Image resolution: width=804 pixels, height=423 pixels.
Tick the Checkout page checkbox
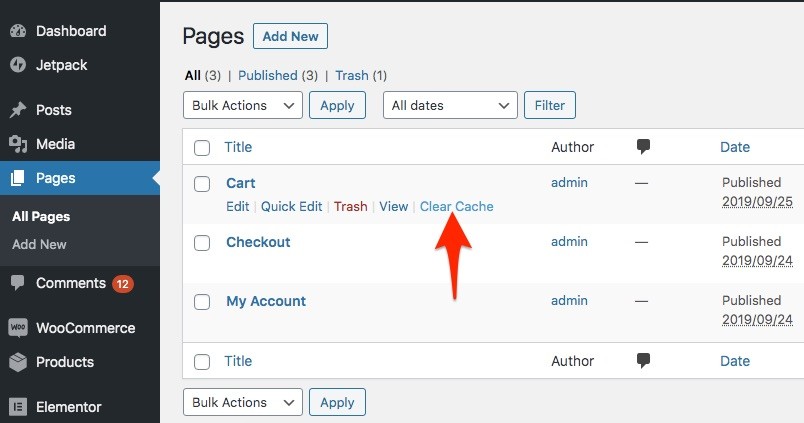202,243
